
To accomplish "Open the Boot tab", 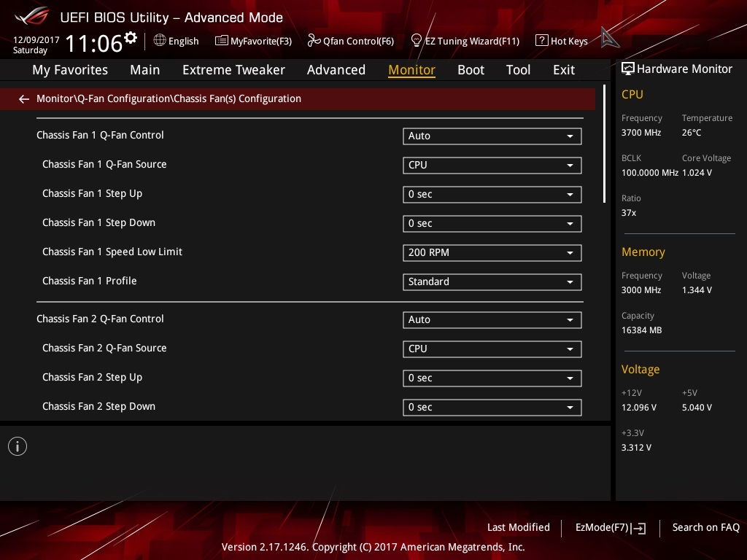I will (x=471, y=70).
